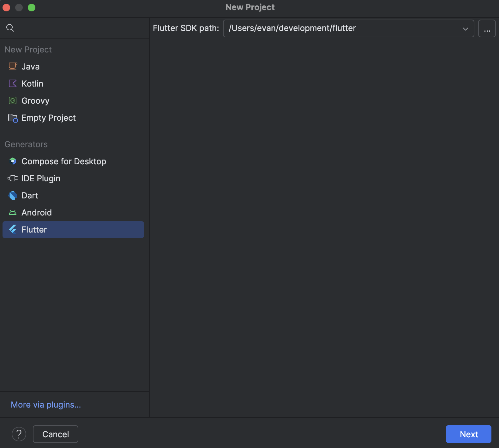This screenshot has width=499, height=448.
Task: Proceed with the Next button
Action: [468, 434]
